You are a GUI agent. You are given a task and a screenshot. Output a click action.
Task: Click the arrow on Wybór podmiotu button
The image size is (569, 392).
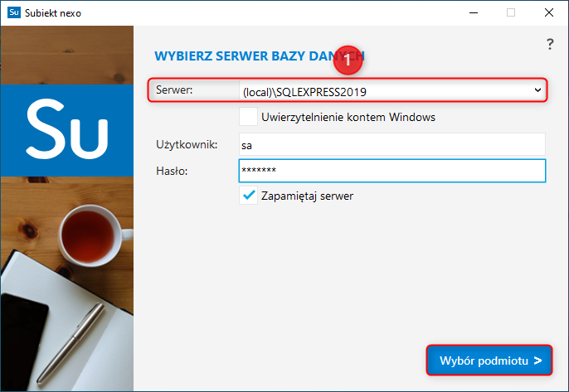pyautogui.click(x=537, y=361)
